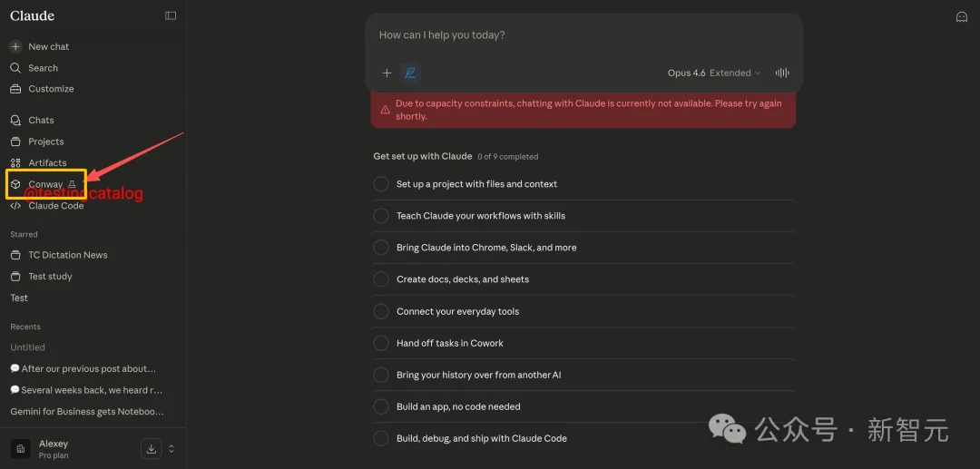Toggle the writing style pen icon

pos(410,73)
